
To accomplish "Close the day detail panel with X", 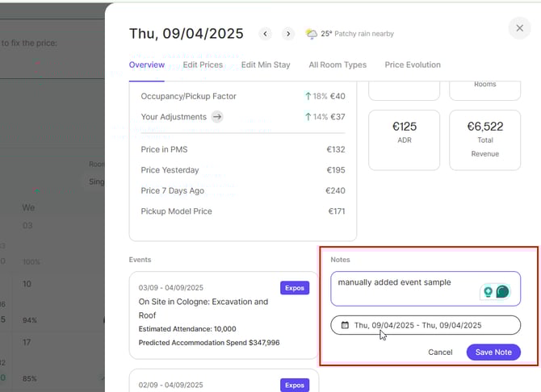I will coord(518,28).
